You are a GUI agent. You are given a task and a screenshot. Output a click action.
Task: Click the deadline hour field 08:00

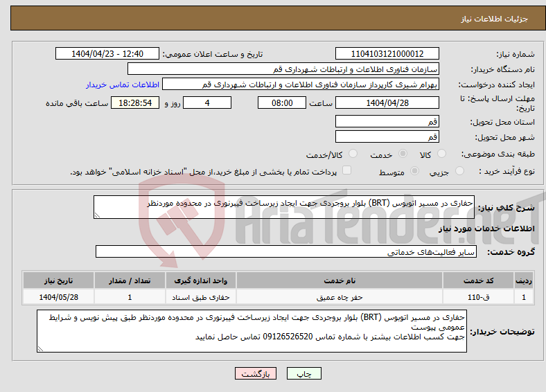[x=282, y=103]
